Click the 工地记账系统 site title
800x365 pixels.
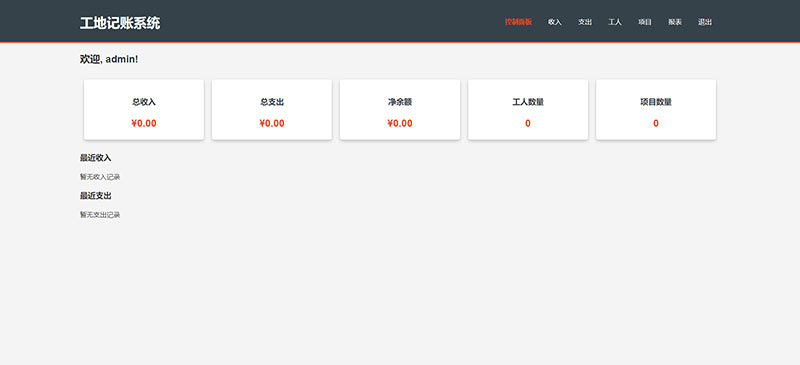point(120,23)
